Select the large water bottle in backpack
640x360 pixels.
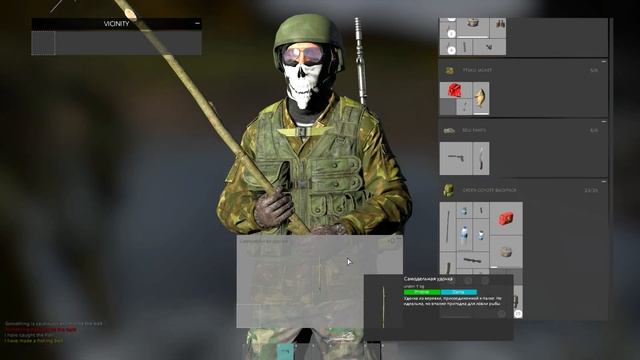464,235
